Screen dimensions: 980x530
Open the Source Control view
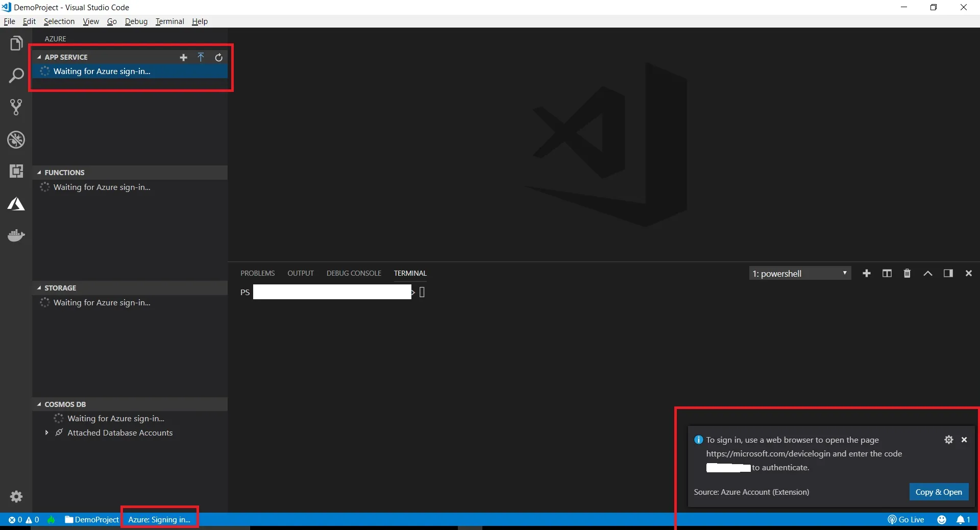click(16, 107)
